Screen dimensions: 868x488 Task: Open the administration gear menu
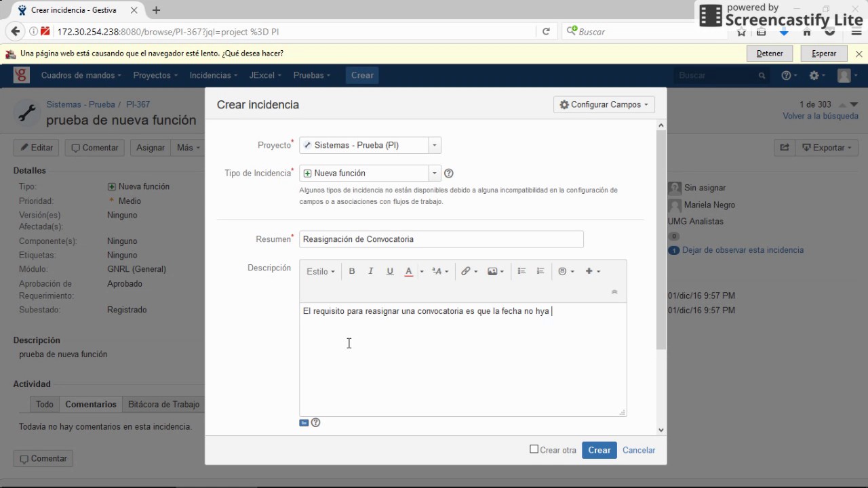point(818,76)
